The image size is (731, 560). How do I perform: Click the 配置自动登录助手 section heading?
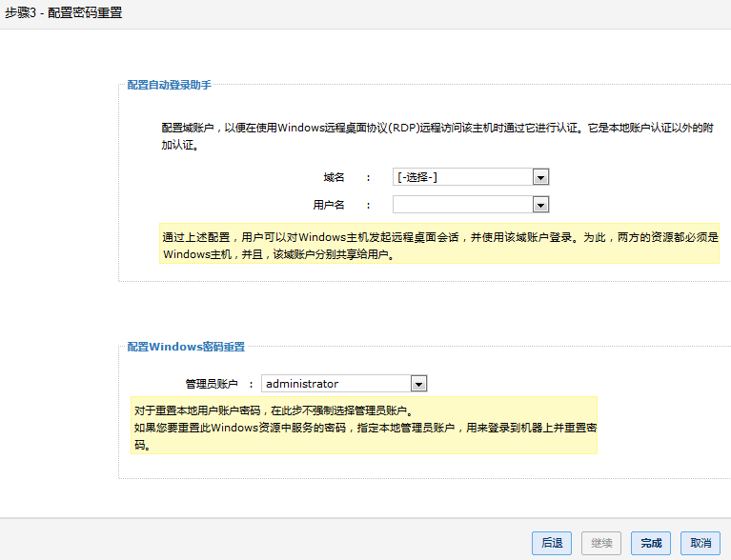point(170,85)
